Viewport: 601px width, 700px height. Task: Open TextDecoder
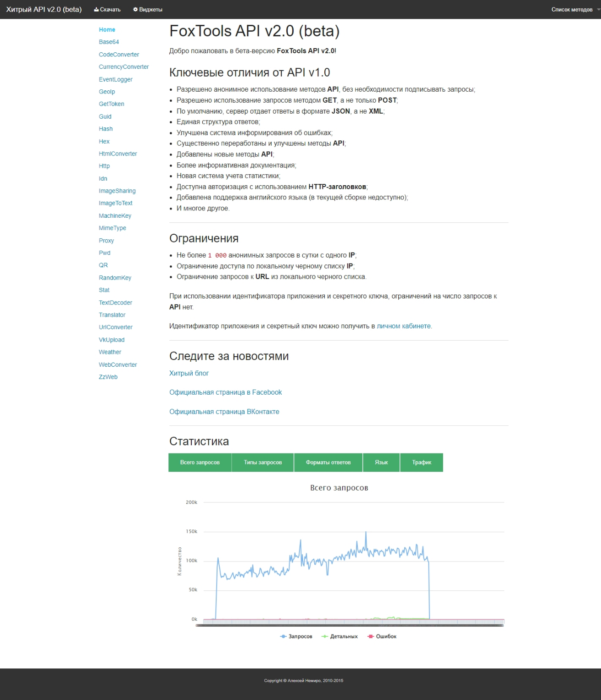tap(116, 303)
